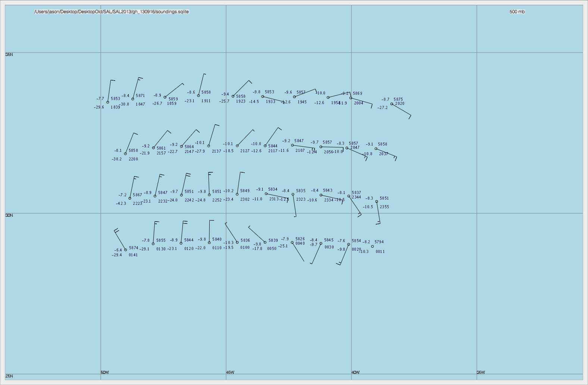Image resolution: width=588 pixels, height=385 pixels.
Task: Click the dewpoint value -11.0
Action: tap(257, 199)
